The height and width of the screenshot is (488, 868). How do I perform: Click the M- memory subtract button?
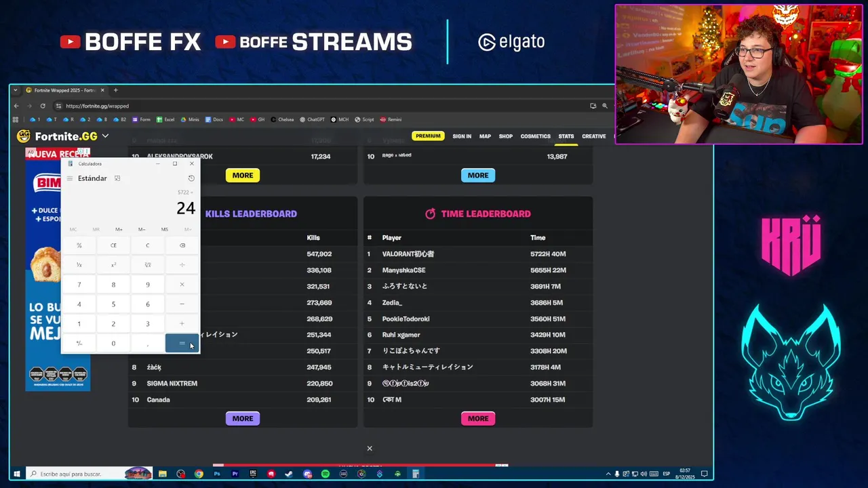point(142,229)
